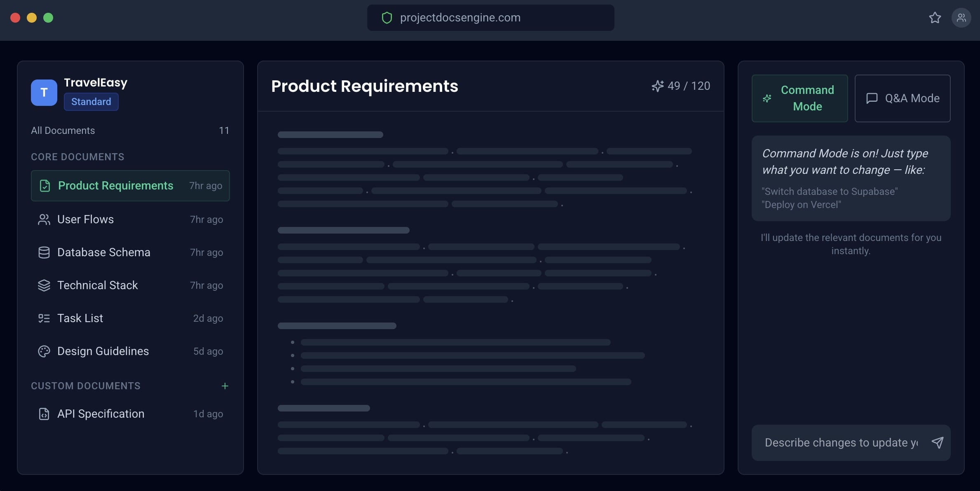Click the User Flows people icon
Viewport: 980px width, 491px height.
click(x=44, y=219)
